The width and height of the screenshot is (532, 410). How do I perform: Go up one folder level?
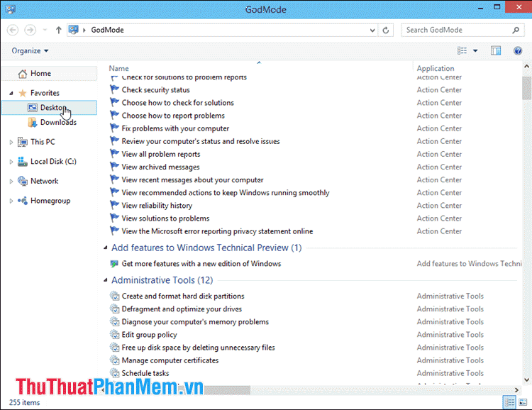pos(58,31)
